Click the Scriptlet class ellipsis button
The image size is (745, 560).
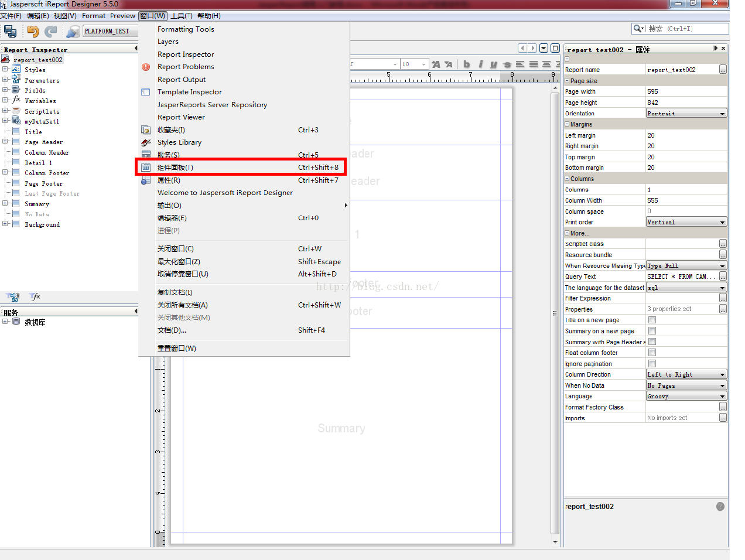pos(723,244)
